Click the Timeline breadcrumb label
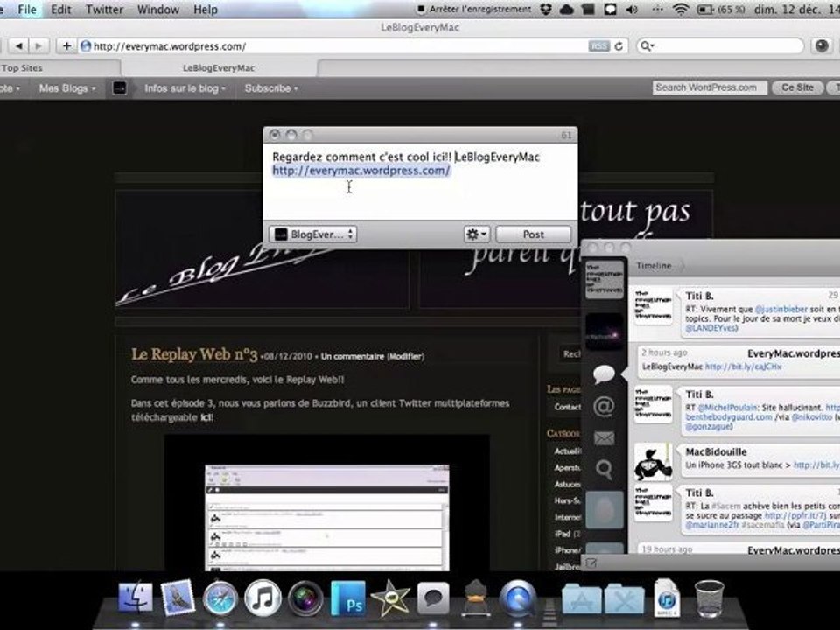Screen dimensions: 840x630 tap(654, 266)
